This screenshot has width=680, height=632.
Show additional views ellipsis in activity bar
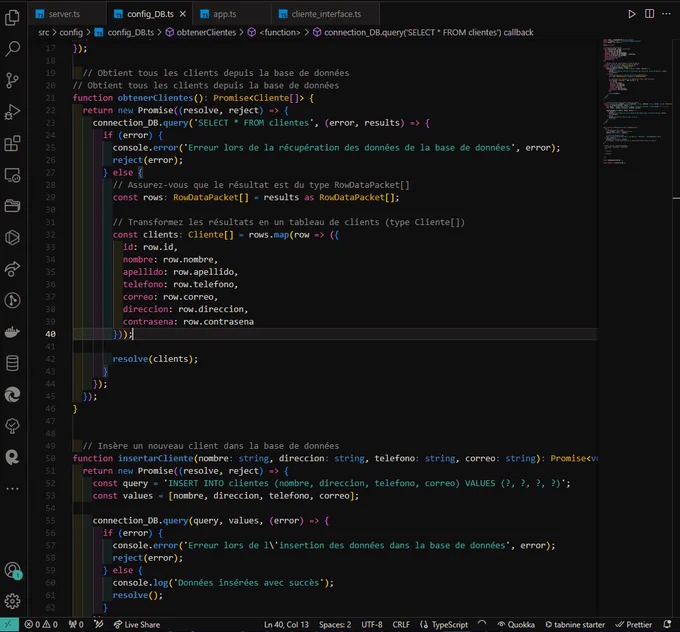pyautogui.click(x=12, y=488)
